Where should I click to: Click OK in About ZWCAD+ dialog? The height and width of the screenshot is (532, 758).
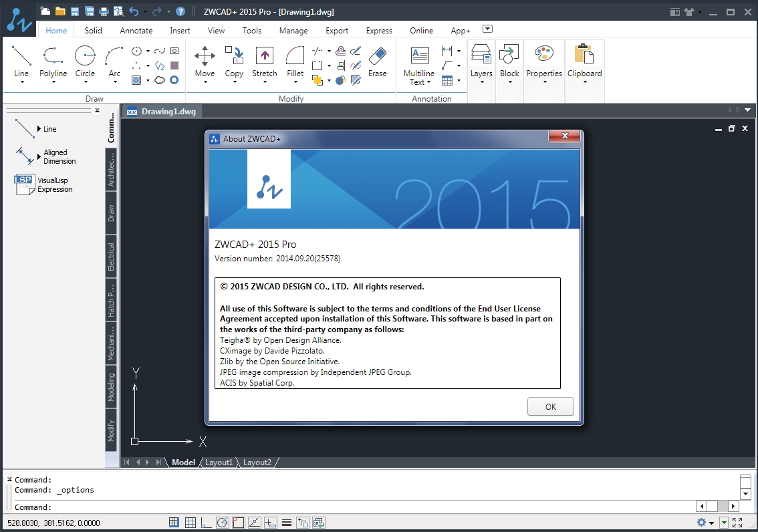pos(551,407)
